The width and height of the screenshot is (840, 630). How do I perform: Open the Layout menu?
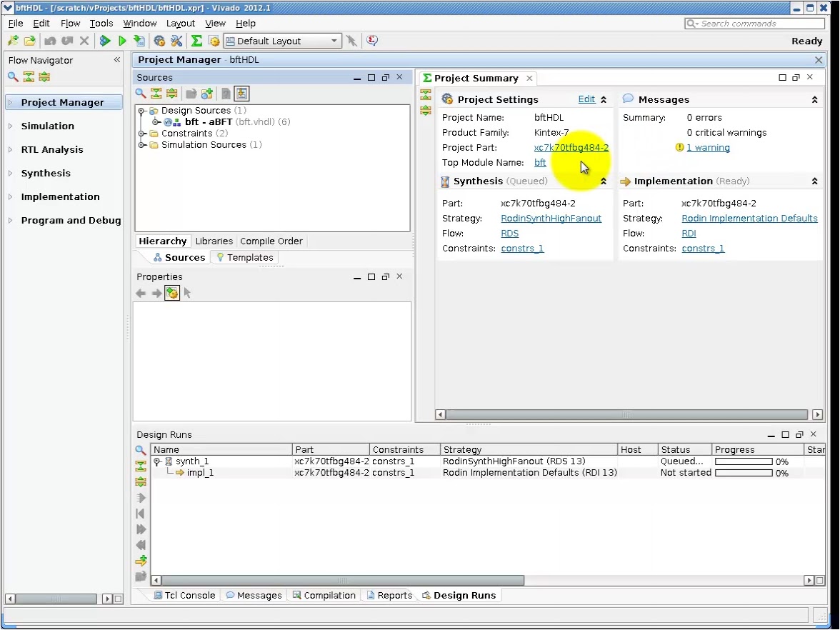[x=181, y=23]
